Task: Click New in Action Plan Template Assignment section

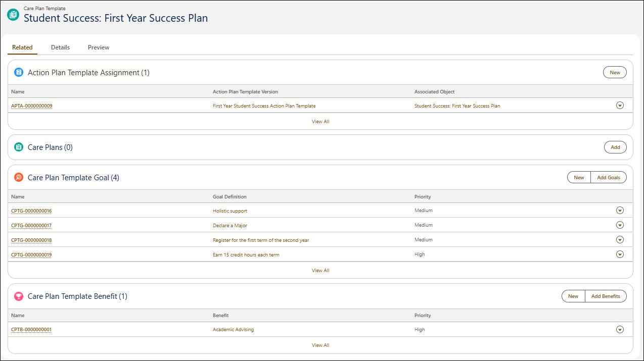Action: click(614, 72)
